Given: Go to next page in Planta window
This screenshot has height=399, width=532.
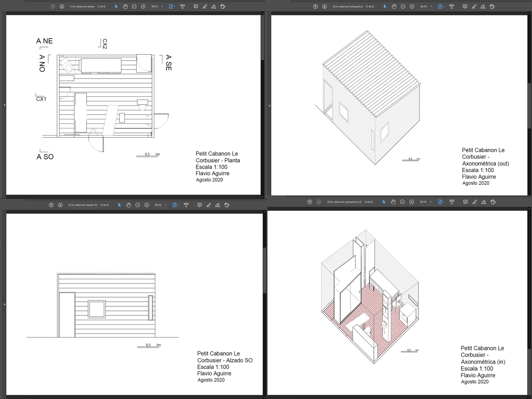Looking at the screenshot, I should [62, 7].
